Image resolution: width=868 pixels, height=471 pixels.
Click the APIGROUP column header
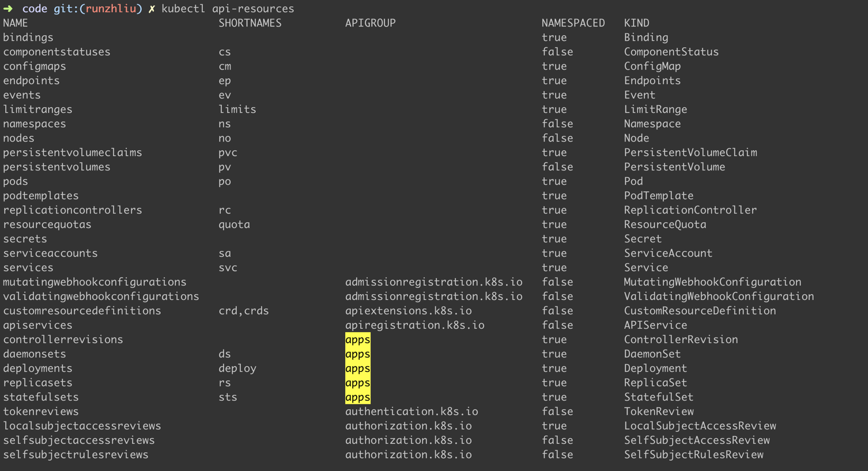(370, 23)
